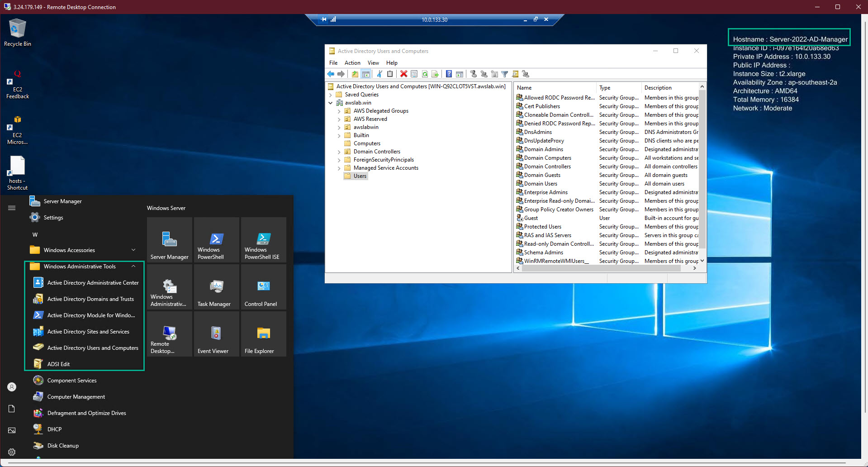Expand the Builtin container node
This screenshot has height=467, width=868.
pos(339,136)
